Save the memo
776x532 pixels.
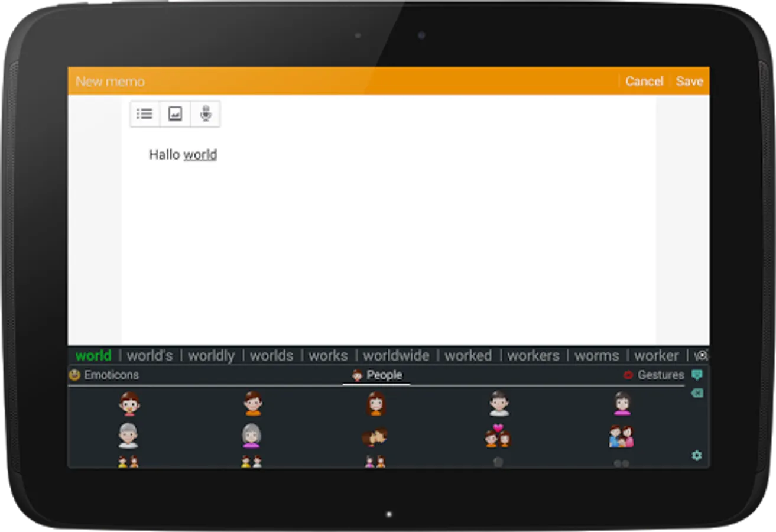(689, 81)
